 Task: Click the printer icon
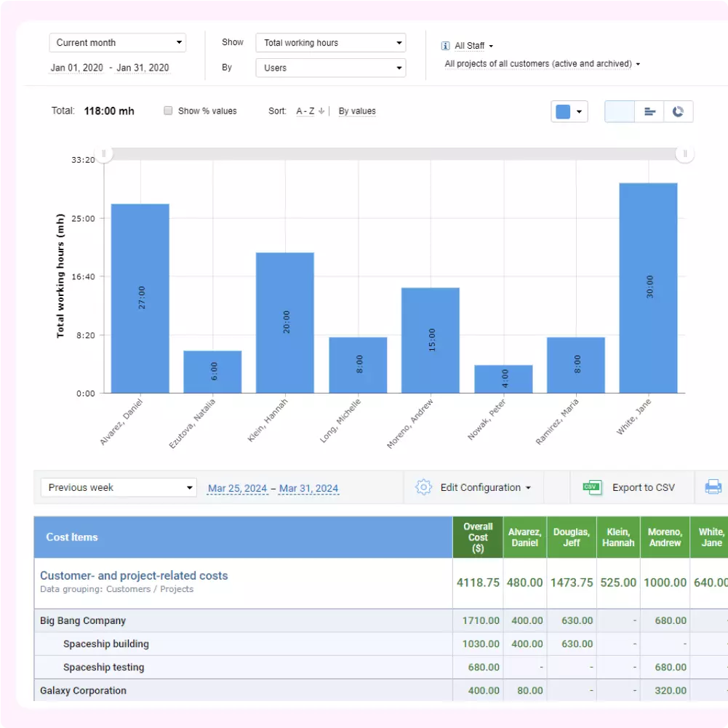713,487
